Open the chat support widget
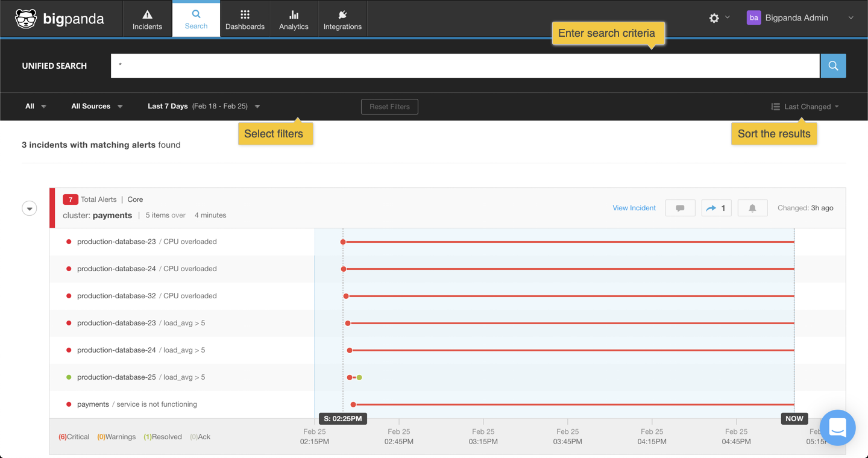The image size is (868, 458). (838, 428)
